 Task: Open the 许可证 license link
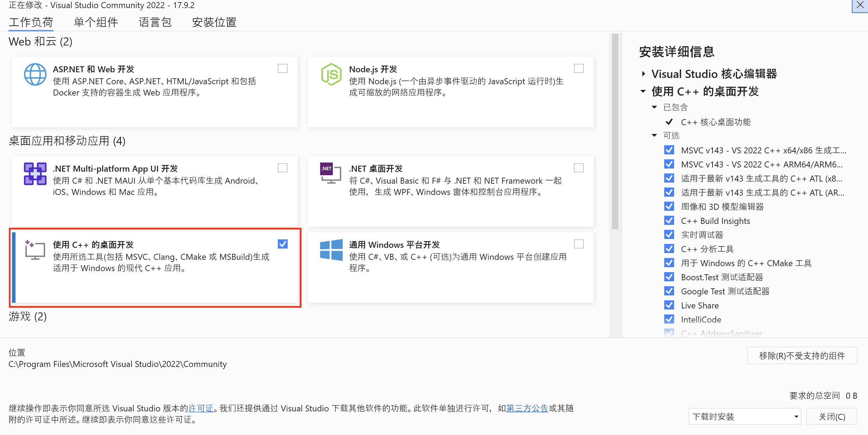pos(201,408)
